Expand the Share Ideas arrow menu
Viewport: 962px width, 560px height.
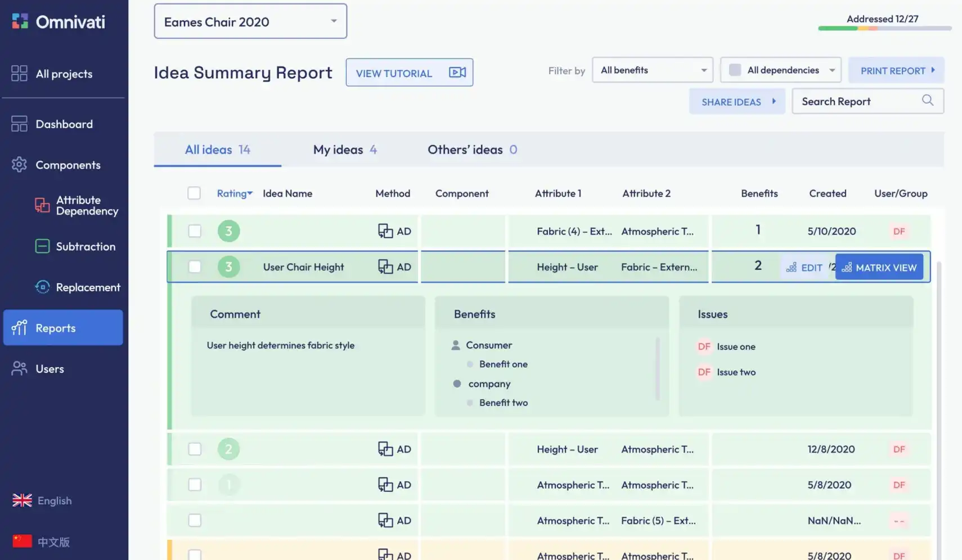(774, 101)
